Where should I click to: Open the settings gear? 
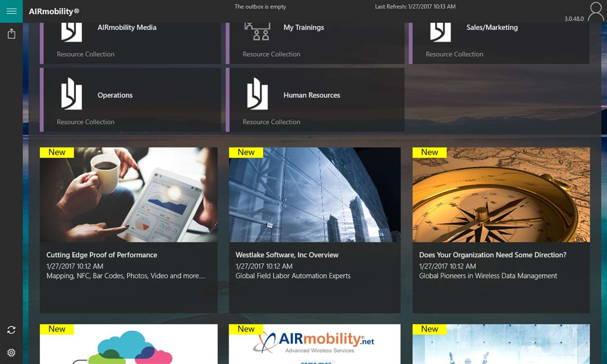[x=11, y=353]
